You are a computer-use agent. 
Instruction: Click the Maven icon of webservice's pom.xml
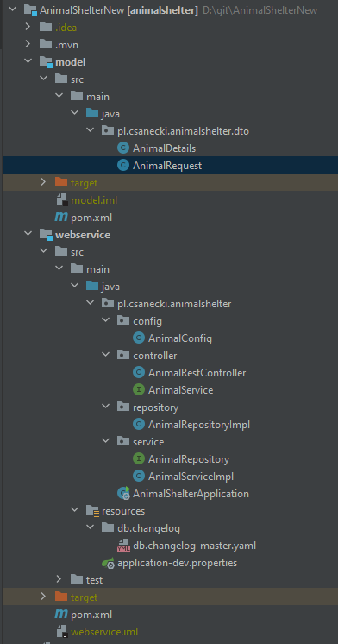tap(61, 615)
